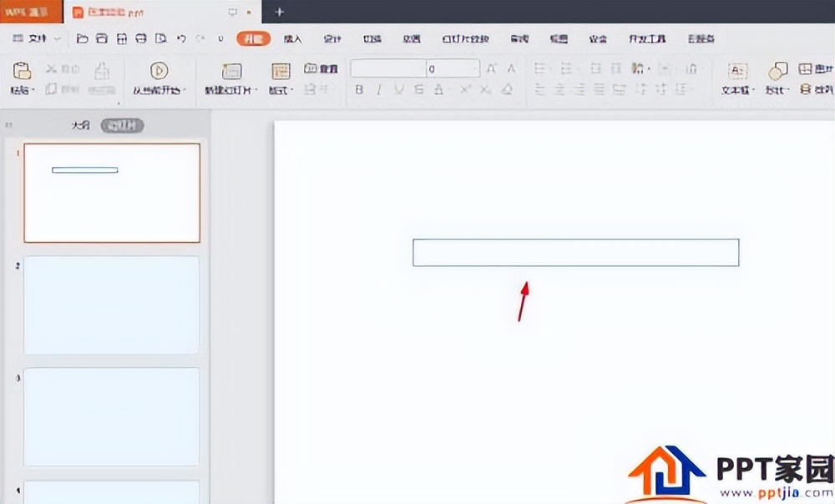Toggle superscript formatting

[x=466, y=89]
